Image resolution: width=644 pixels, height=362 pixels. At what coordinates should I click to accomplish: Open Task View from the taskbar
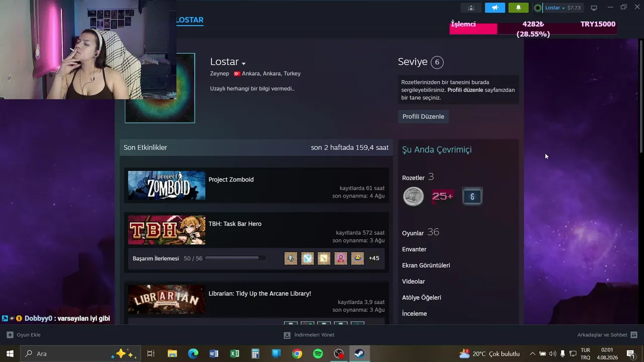(x=150, y=353)
